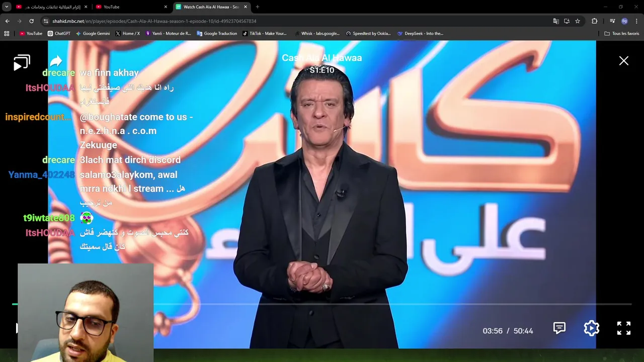This screenshot has height=362, width=644.
Task: Open media controls icon in toolbar
Action: click(612, 21)
